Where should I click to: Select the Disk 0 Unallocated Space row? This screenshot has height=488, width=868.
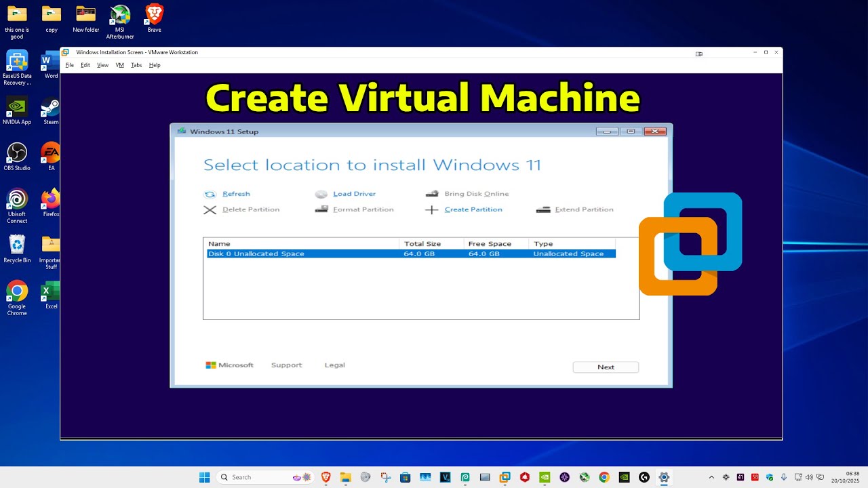411,253
